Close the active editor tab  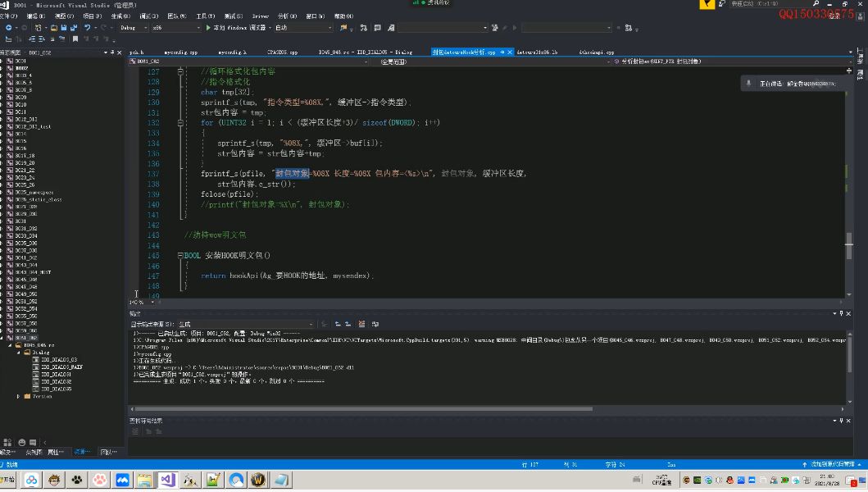(510, 52)
